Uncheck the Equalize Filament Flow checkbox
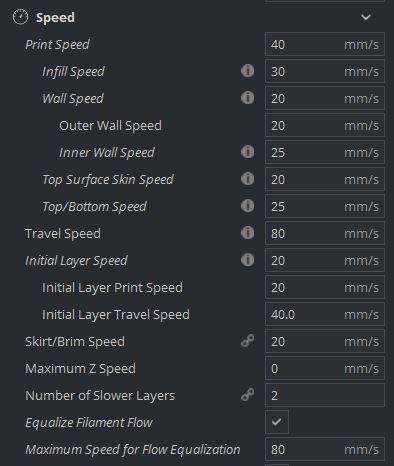This screenshot has height=466, width=394. tap(277, 422)
